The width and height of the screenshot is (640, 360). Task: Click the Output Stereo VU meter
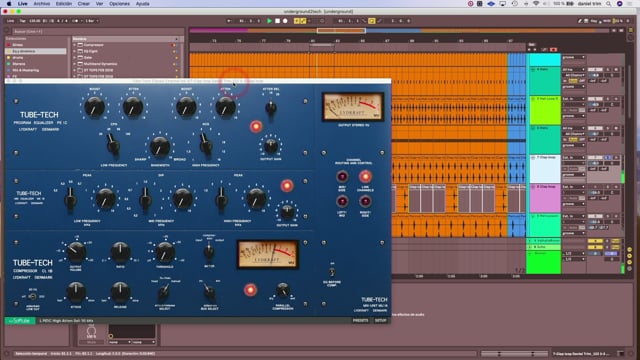pyautogui.click(x=353, y=107)
